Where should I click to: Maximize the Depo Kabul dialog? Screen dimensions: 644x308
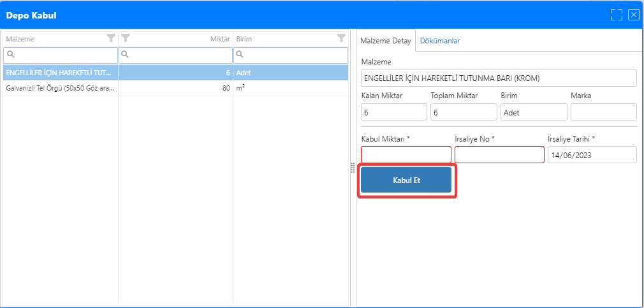(616, 15)
